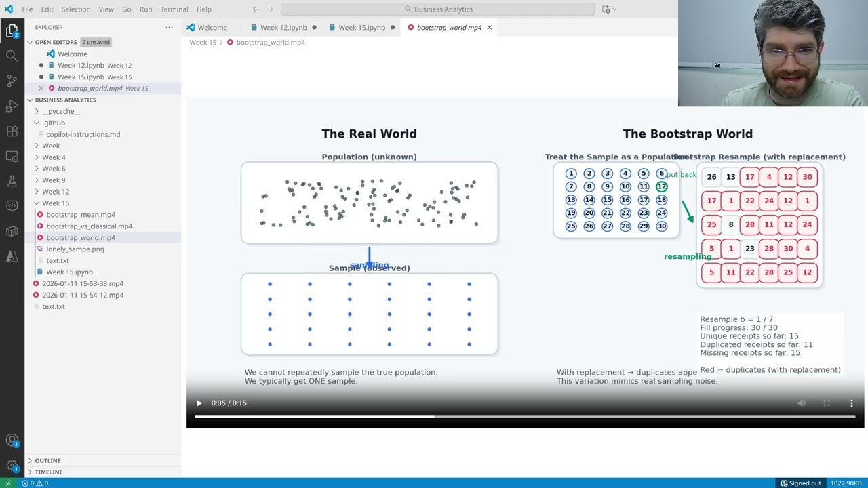Viewport: 868px width, 488px height.
Task: Open the Testing flask icon
Action: (12, 181)
